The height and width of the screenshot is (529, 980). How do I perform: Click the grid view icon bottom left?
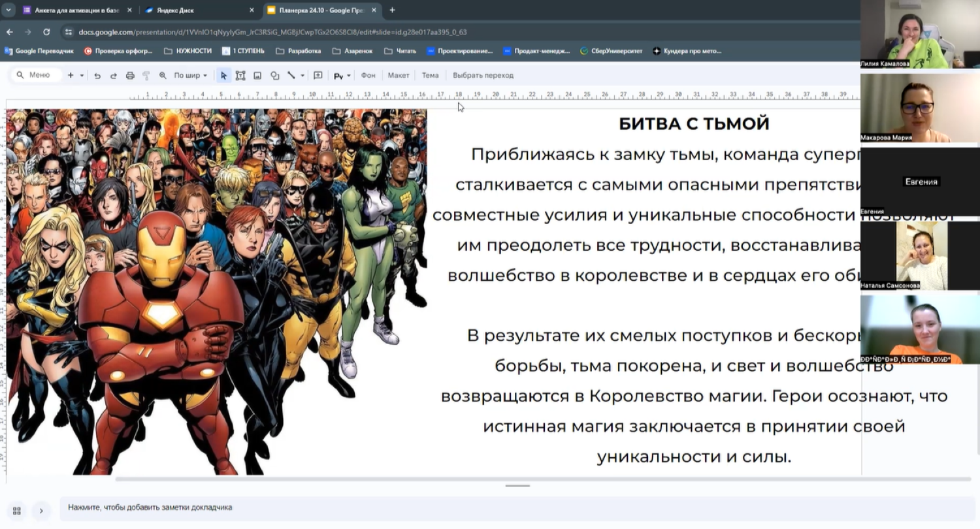point(16,511)
